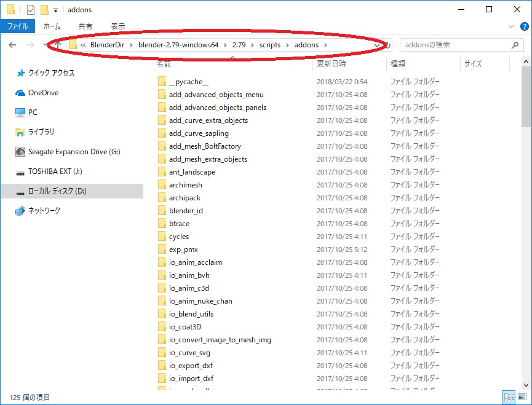Click the addons breadcrumb segment
This screenshot has width=532, height=405.
(306, 45)
